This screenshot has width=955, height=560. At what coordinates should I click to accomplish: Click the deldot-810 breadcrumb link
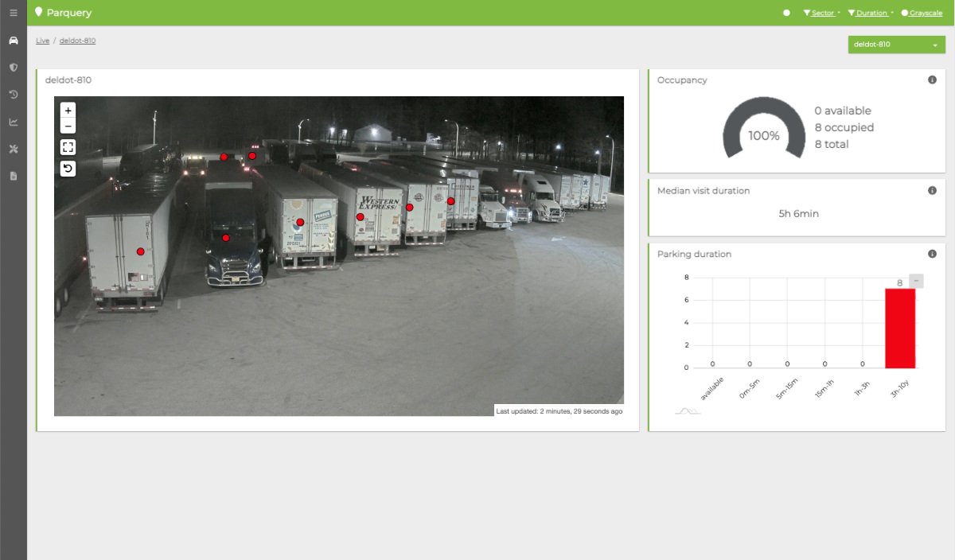[77, 41]
